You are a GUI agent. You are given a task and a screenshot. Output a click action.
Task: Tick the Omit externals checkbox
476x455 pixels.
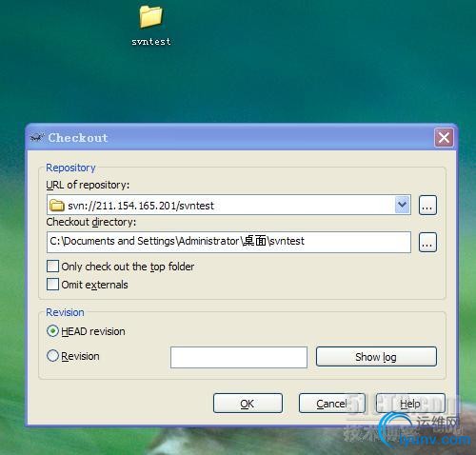52,285
